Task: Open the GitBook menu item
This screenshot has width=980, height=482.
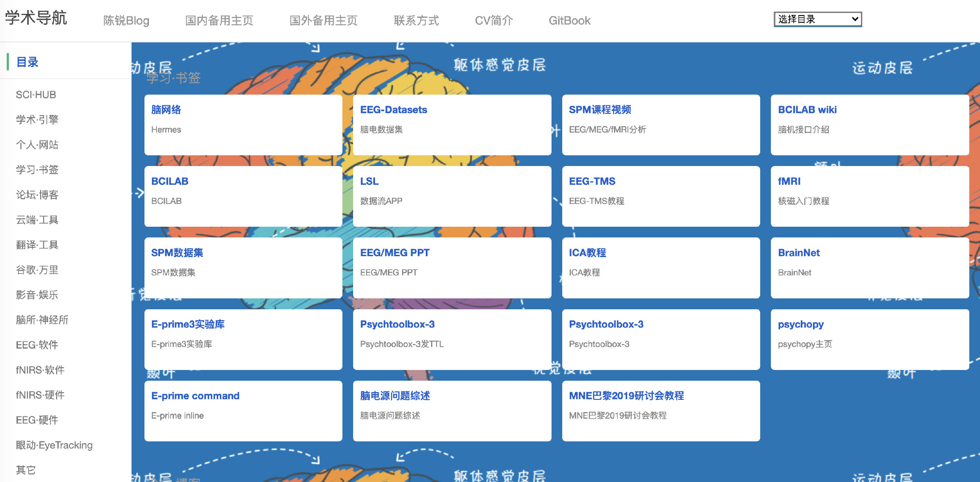Action: (x=569, y=20)
